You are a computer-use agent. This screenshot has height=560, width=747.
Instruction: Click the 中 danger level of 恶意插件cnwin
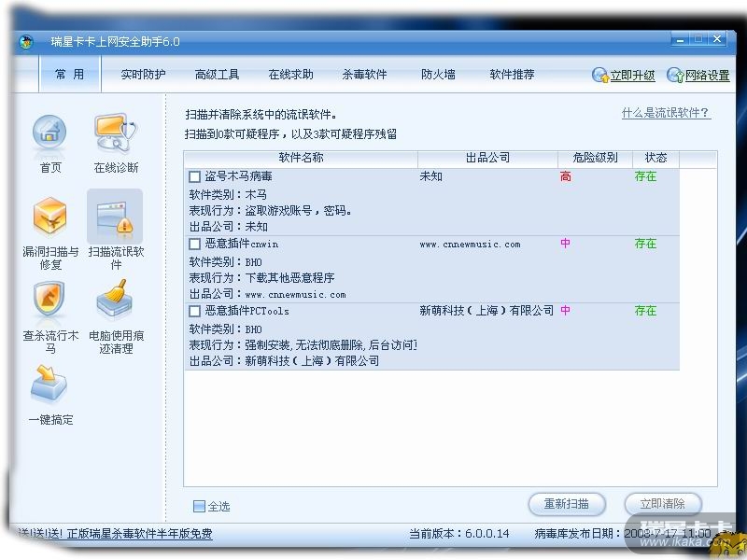coord(566,244)
